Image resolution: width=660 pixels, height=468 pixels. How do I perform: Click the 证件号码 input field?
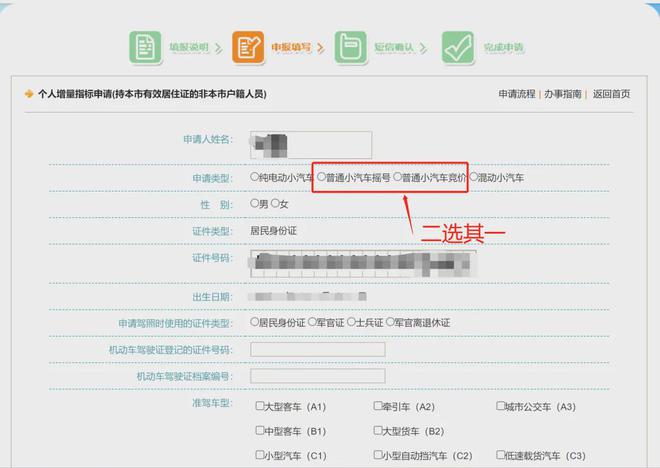(x=363, y=263)
